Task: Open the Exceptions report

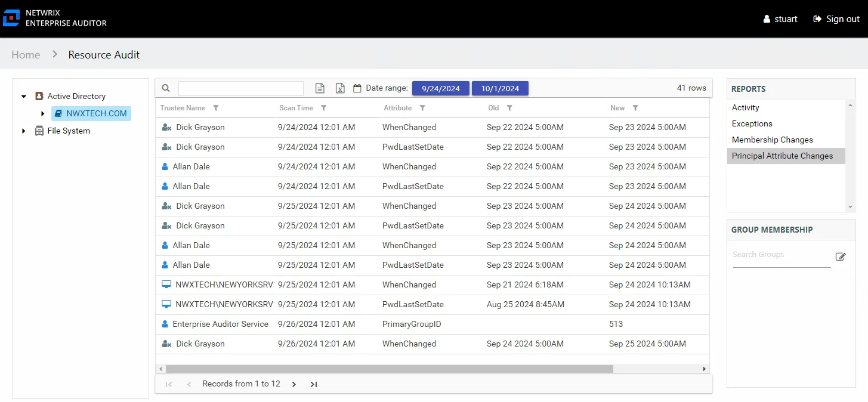Action: pos(752,123)
